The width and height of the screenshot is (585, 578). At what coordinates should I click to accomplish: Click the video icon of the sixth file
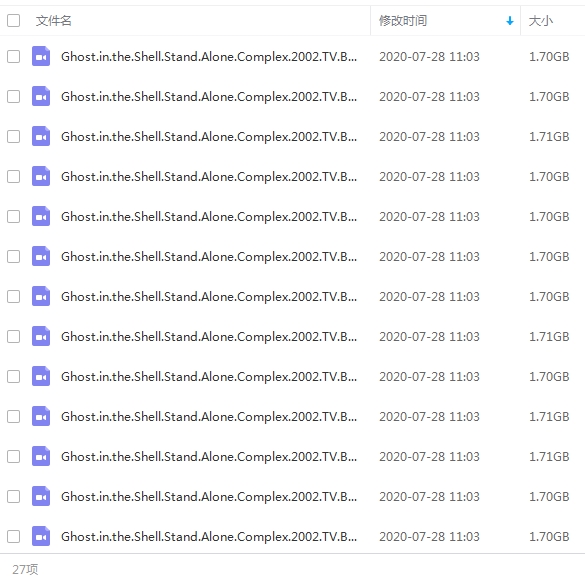(x=41, y=256)
